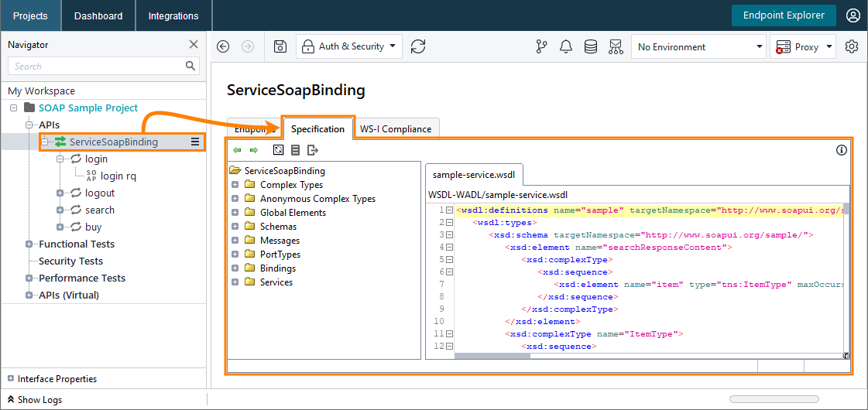
Task: Switch to the WS-I Compliance tab
Action: (x=396, y=129)
